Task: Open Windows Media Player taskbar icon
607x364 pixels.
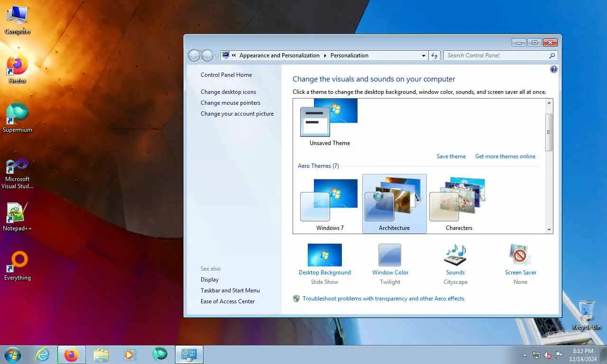Action: [x=129, y=355]
